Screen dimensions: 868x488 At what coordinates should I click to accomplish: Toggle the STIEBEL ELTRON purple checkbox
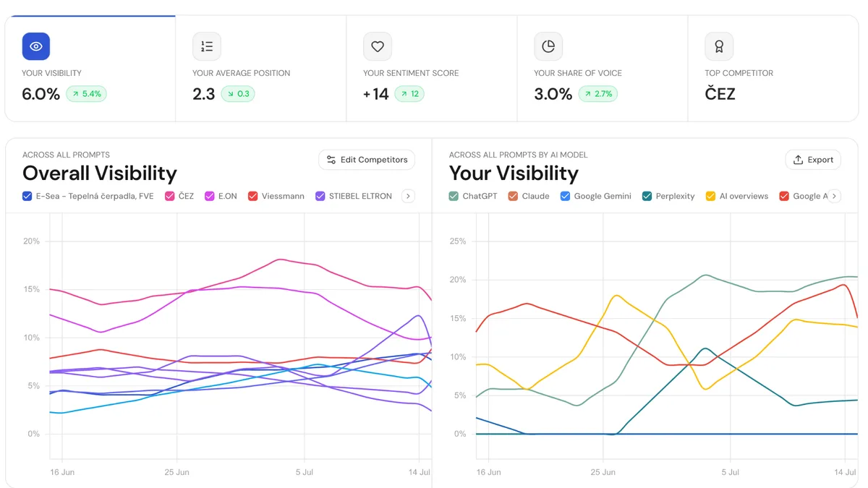click(320, 196)
